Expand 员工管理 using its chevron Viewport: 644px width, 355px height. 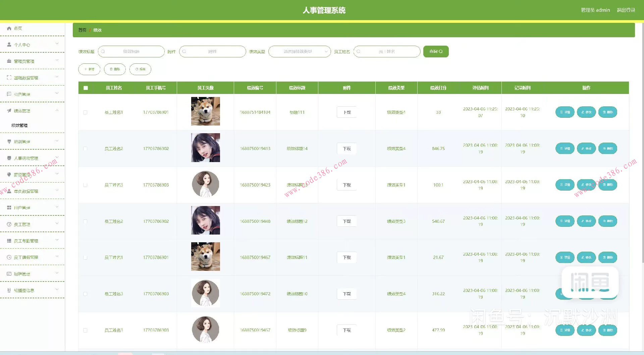57,223
